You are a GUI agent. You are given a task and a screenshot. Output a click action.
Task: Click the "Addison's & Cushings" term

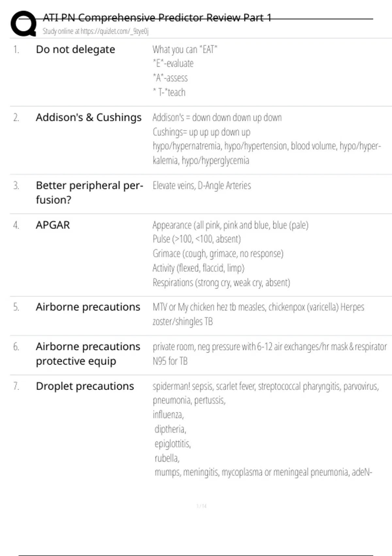click(x=89, y=117)
